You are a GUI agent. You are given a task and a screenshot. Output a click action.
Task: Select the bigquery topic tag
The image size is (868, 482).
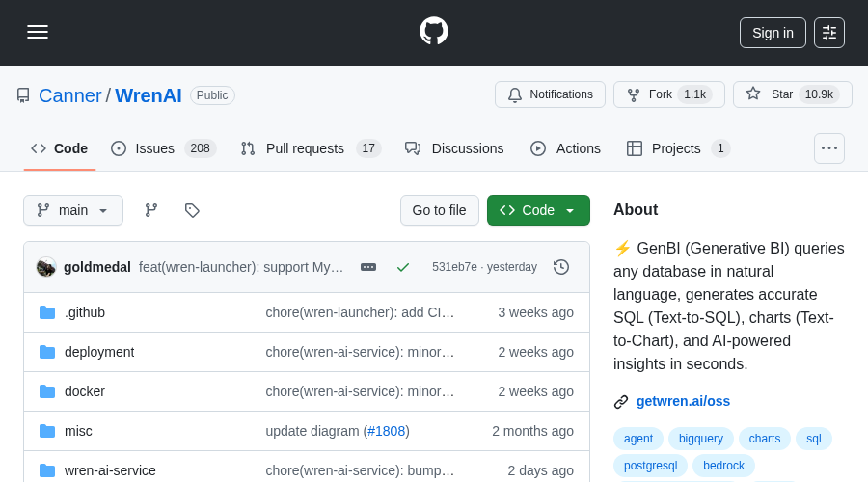click(x=701, y=439)
